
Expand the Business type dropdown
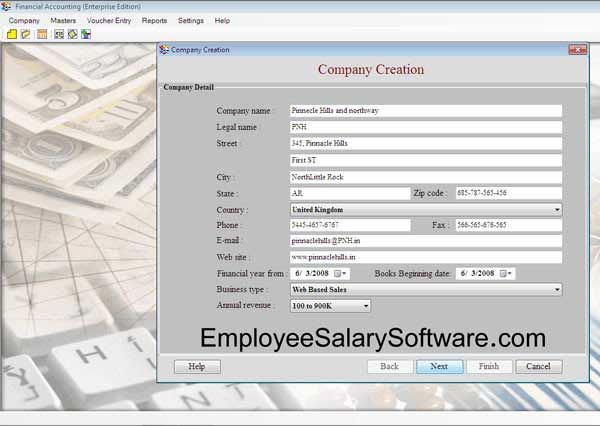557,290
